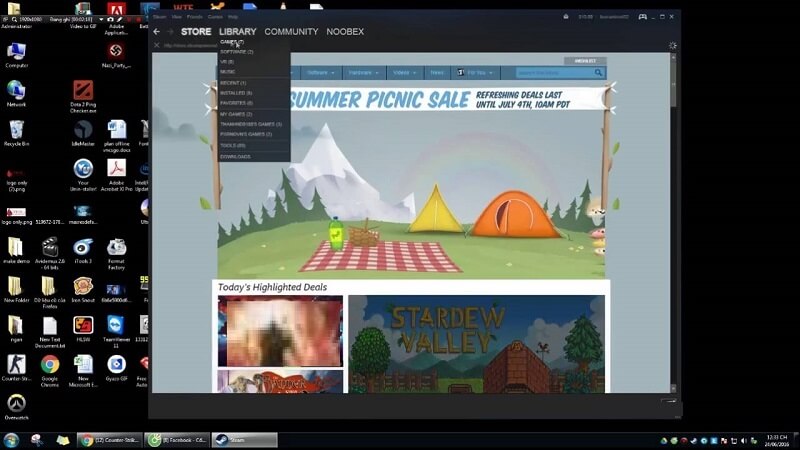Open Network desktop icon
The height and width of the screenshot is (450, 800).
pyautogui.click(x=16, y=94)
